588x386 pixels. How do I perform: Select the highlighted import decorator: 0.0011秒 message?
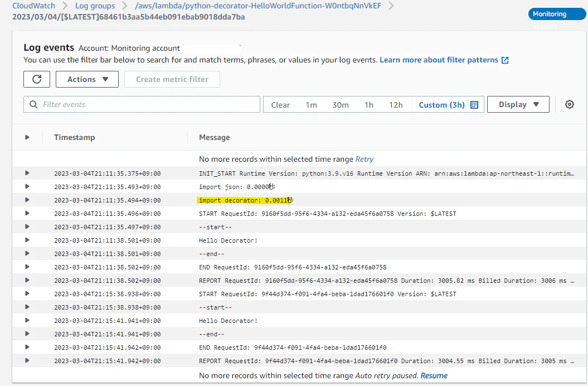tap(245, 200)
